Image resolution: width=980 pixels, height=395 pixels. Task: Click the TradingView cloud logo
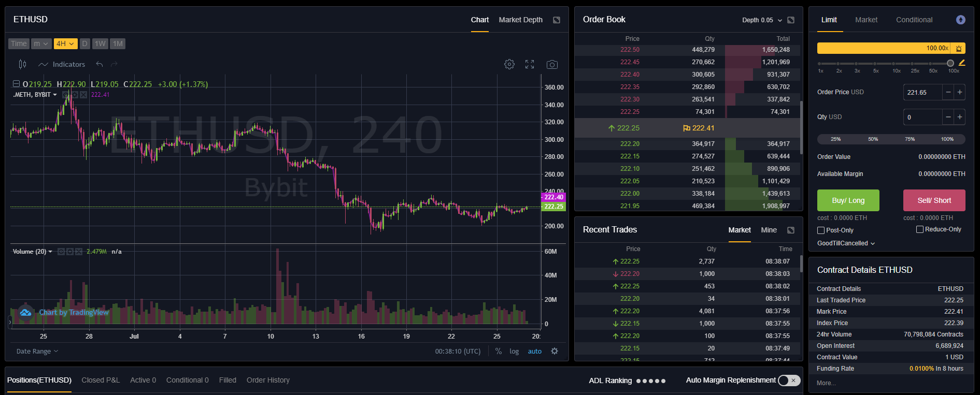25,312
